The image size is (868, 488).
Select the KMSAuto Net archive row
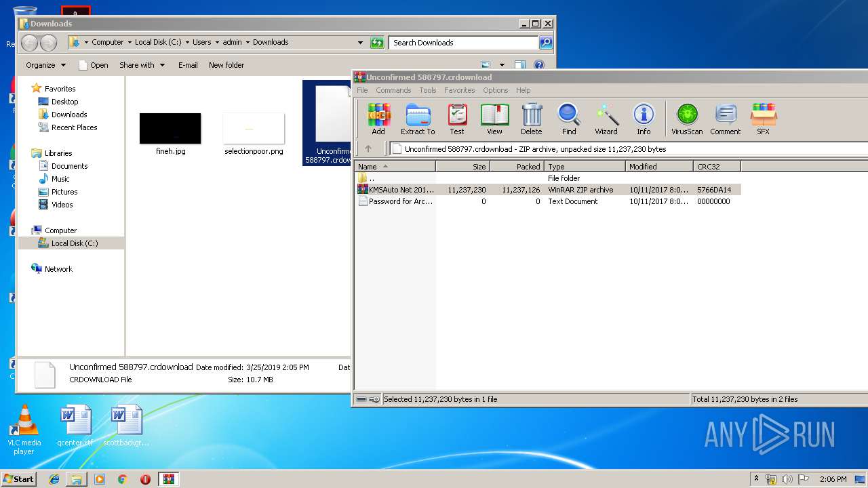pos(548,190)
